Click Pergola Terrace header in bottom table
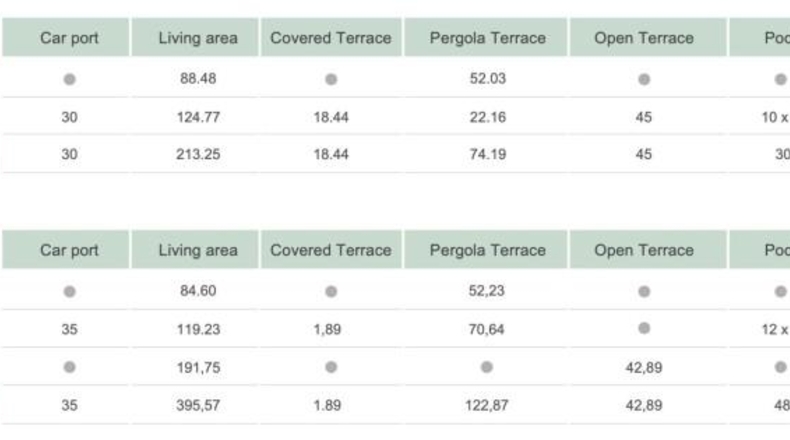The width and height of the screenshot is (790, 440). 488,250
